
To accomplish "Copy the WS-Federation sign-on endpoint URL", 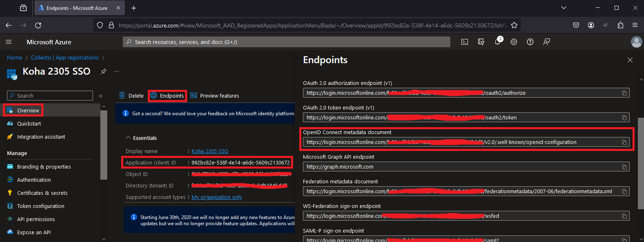I will [624, 216].
